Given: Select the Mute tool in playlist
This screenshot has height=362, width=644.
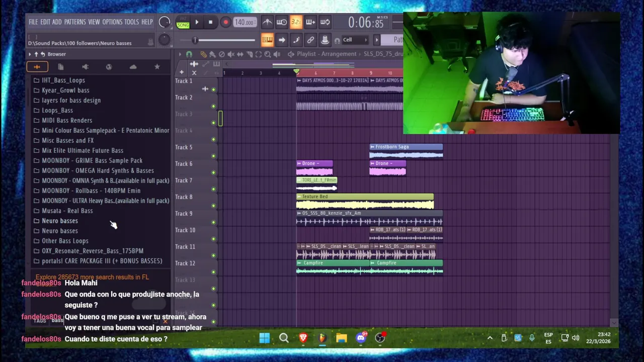Looking at the screenshot, I should [x=231, y=54].
